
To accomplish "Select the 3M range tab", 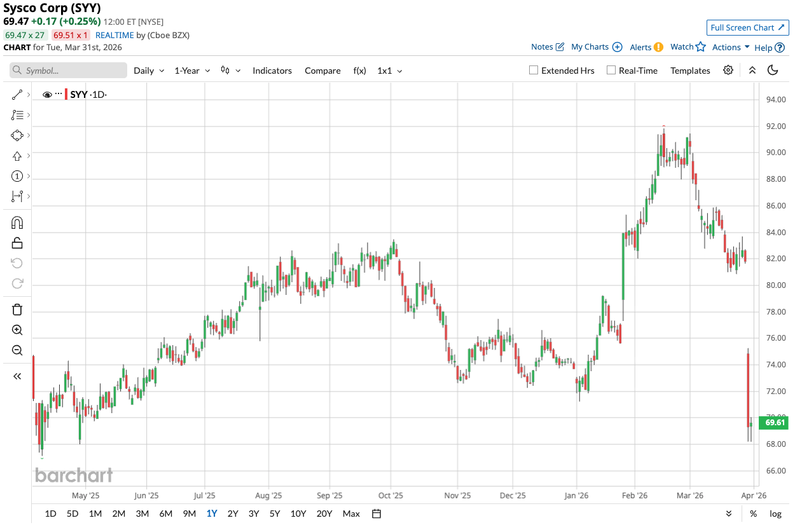I will coord(142,514).
